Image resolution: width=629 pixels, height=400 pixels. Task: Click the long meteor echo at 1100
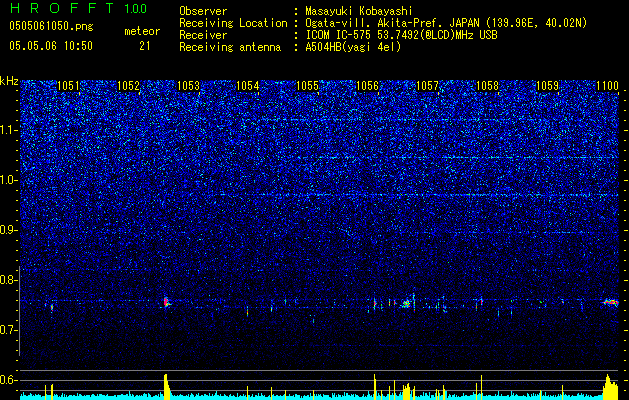[x=611, y=302]
